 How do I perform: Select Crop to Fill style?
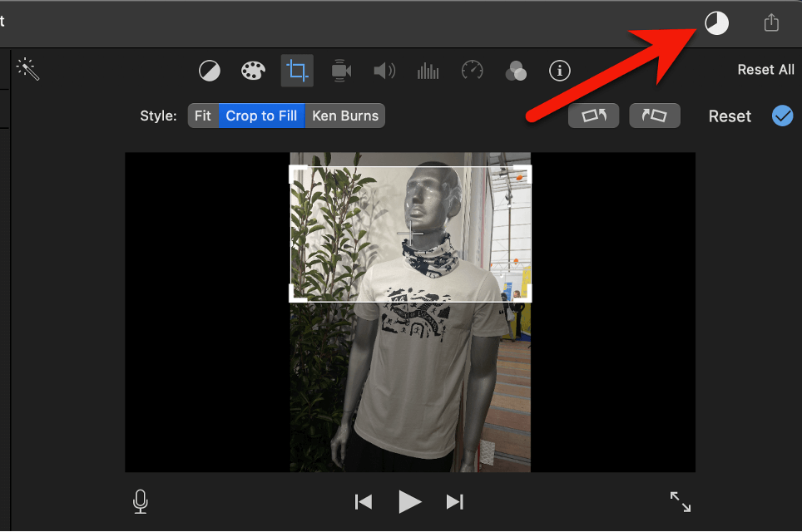pyautogui.click(x=261, y=116)
